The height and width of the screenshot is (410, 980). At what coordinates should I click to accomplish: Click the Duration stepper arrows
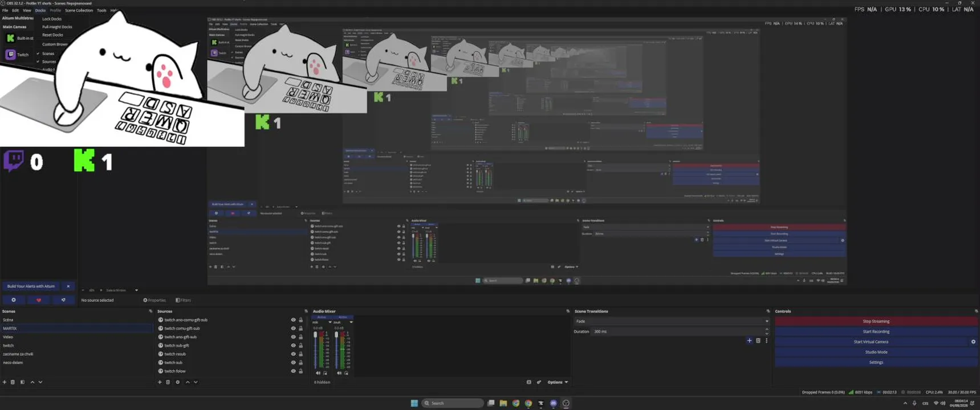[766, 331]
